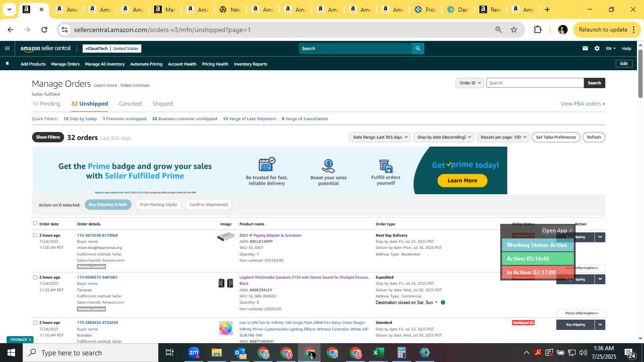Open Manage Orders menu item
The height and width of the screenshot is (362, 644).
65,64
